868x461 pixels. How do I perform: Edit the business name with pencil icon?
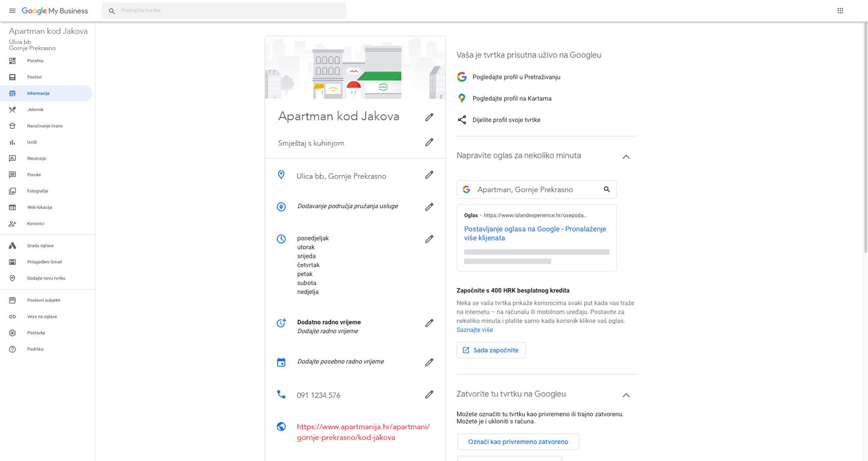click(429, 117)
